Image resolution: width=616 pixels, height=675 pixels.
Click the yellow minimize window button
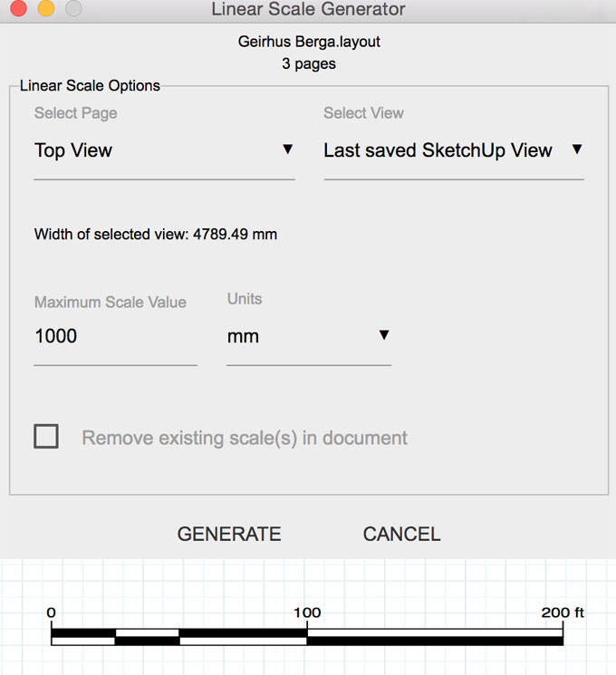click(45, 10)
